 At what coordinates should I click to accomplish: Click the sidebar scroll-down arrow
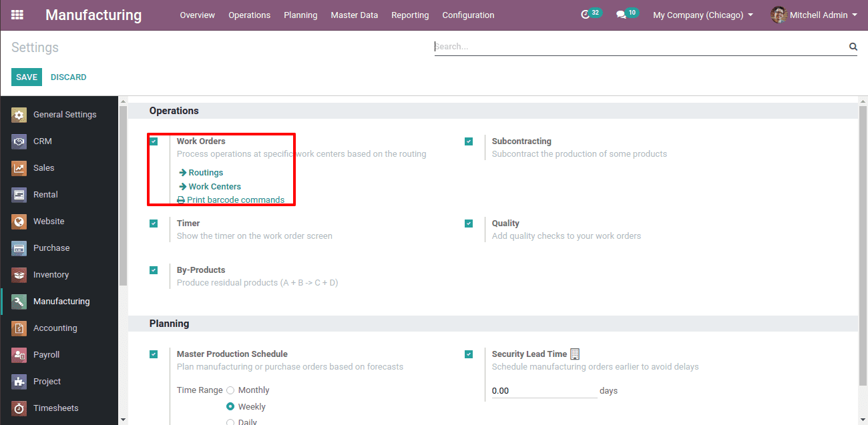coord(123,420)
